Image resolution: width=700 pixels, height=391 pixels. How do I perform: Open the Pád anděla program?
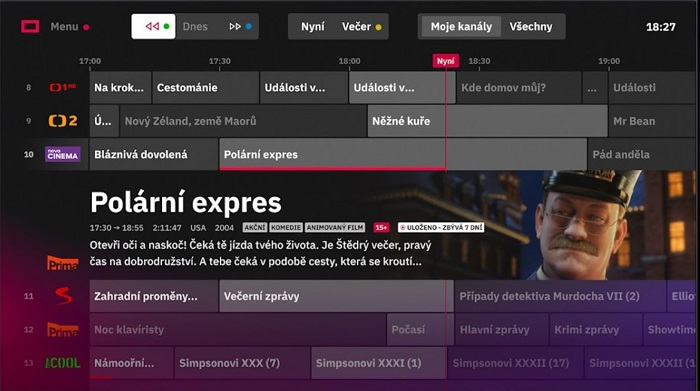click(x=642, y=154)
